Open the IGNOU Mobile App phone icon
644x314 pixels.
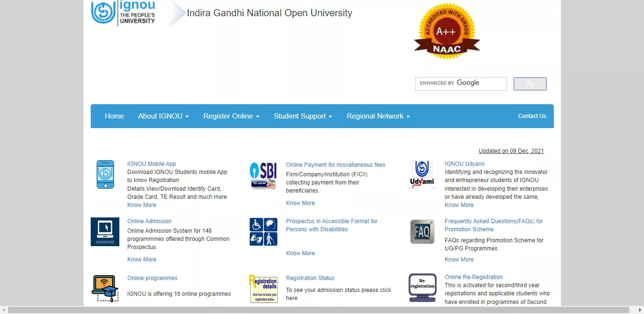(106, 174)
